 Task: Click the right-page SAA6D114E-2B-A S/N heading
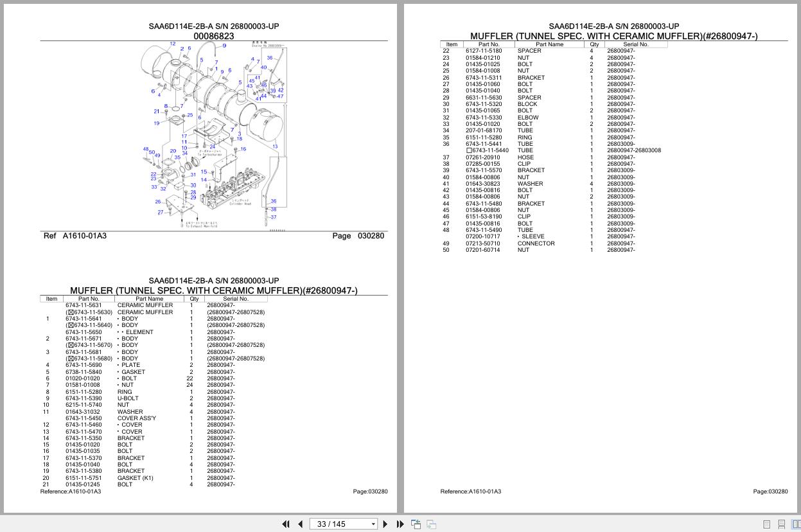614,26
